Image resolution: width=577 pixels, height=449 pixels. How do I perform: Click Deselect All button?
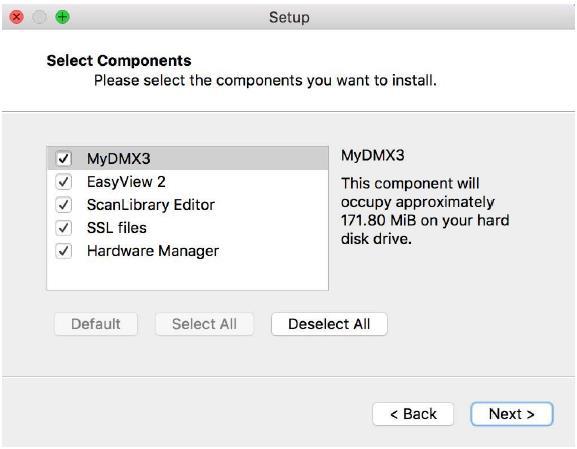coord(329,324)
